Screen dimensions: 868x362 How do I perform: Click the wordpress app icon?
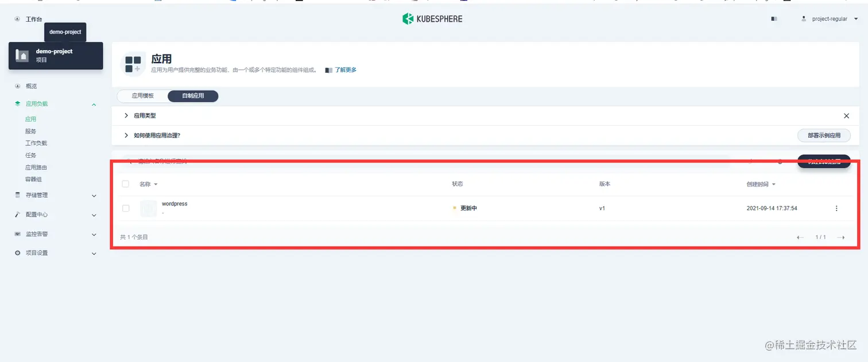148,208
